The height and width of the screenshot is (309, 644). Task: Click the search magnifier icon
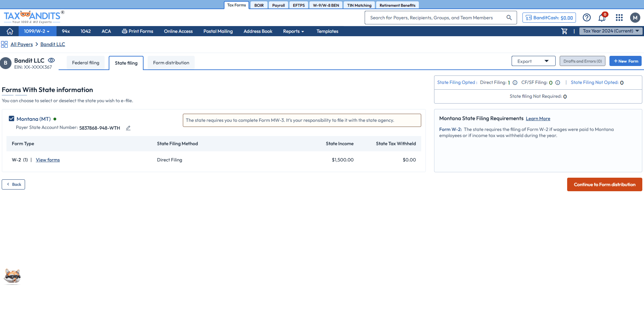coord(509,18)
